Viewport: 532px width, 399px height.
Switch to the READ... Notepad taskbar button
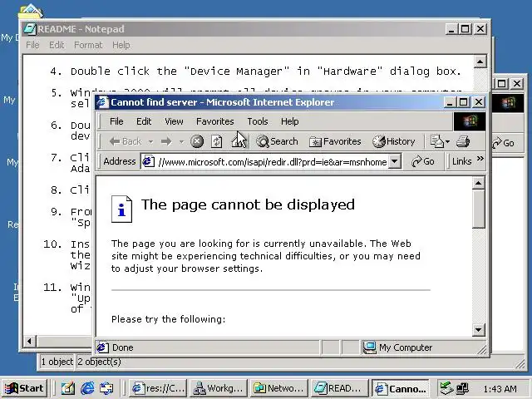pyautogui.click(x=339, y=388)
